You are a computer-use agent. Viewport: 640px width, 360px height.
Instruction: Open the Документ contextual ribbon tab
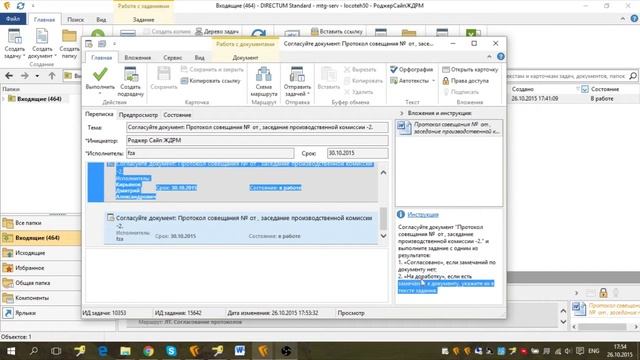pyautogui.click(x=245, y=58)
